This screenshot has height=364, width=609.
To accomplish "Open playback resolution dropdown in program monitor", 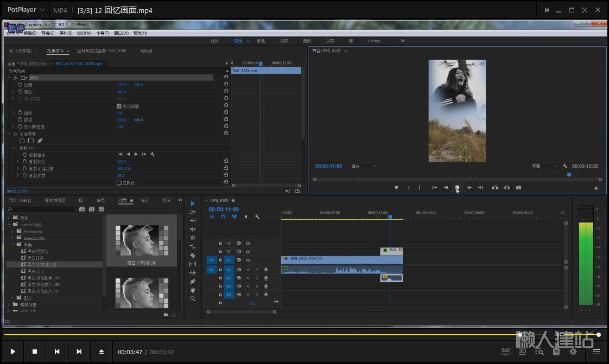I will tap(544, 166).
